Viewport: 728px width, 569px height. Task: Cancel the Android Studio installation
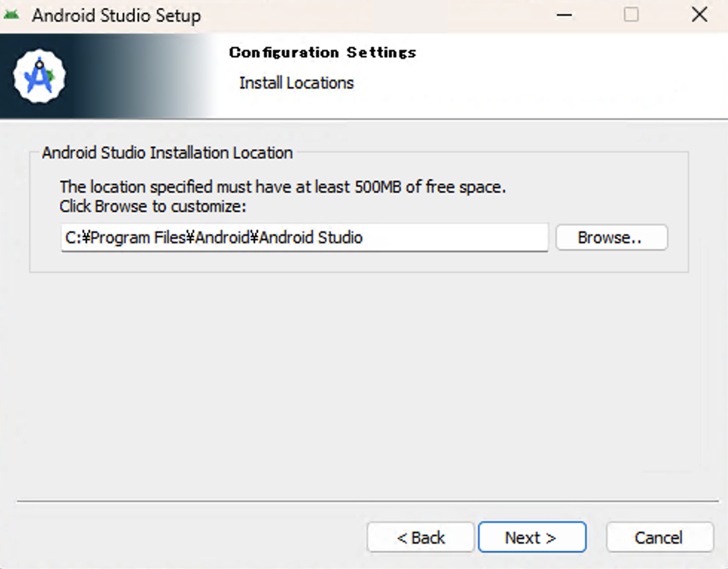tap(660, 537)
